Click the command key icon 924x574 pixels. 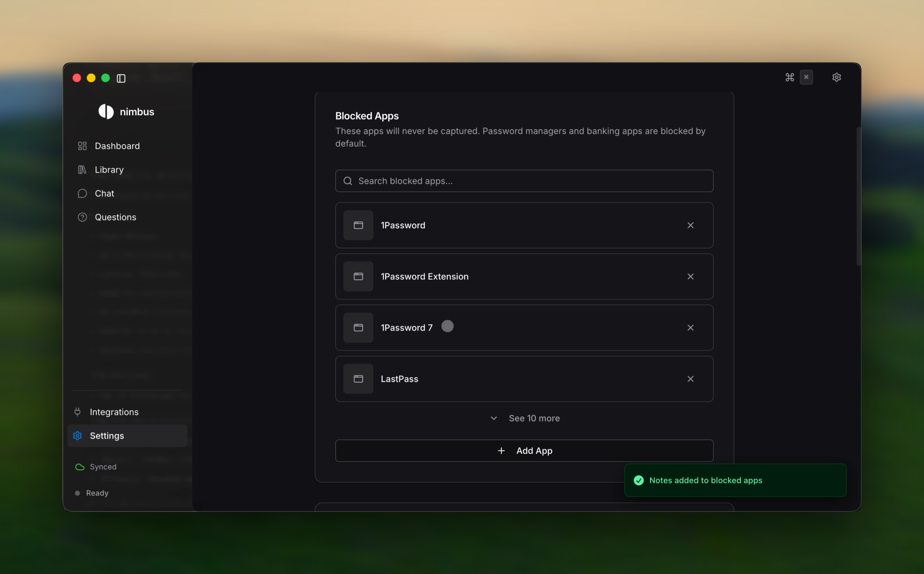tap(790, 77)
